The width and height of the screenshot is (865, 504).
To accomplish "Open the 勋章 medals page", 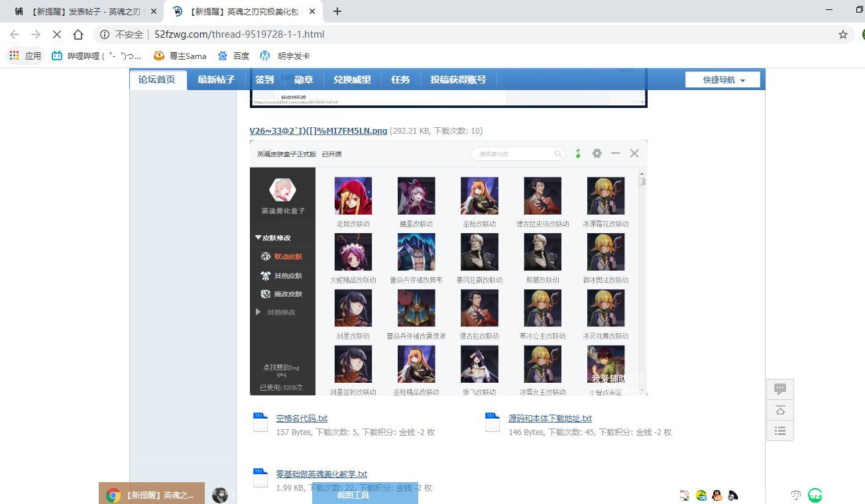I will click(304, 79).
